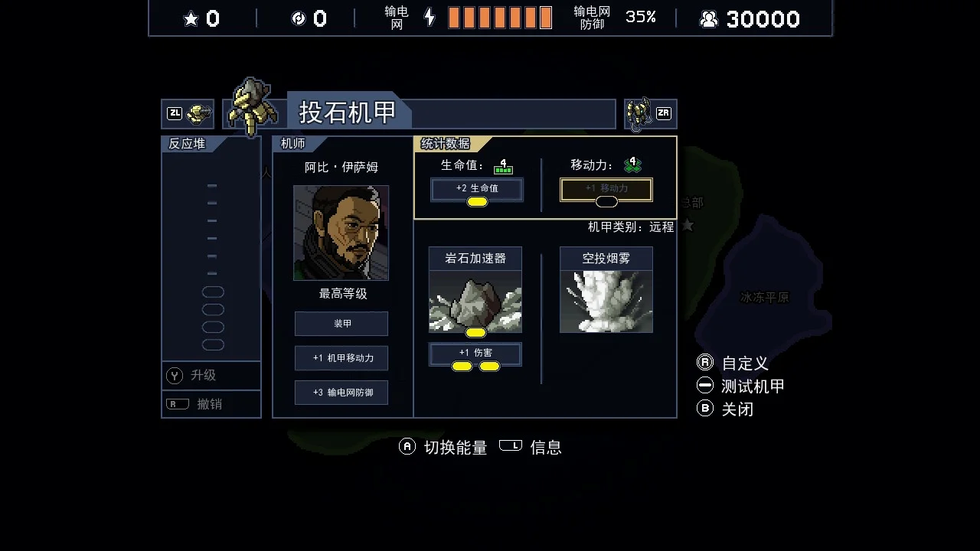The width and height of the screenshot is (980, 551).
Task: Toggle the yellow power pip under +2 生命值
Action: click(x=477, y=202)
